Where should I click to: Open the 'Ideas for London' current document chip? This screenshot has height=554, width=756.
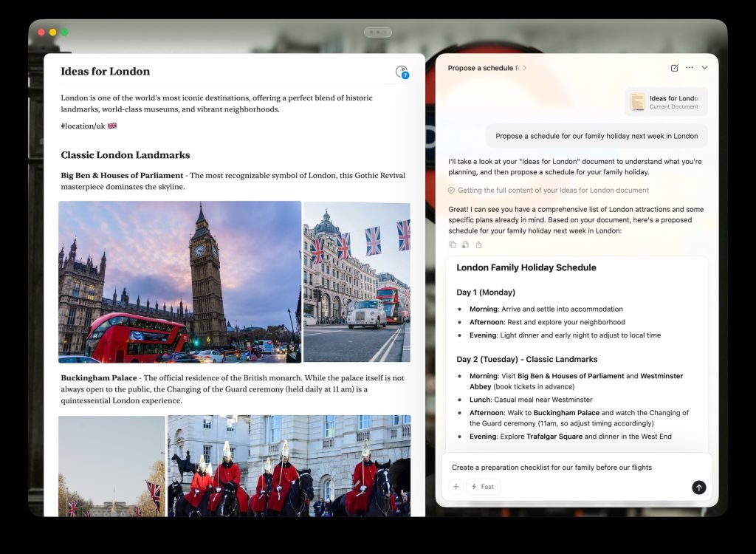point(666,102)
